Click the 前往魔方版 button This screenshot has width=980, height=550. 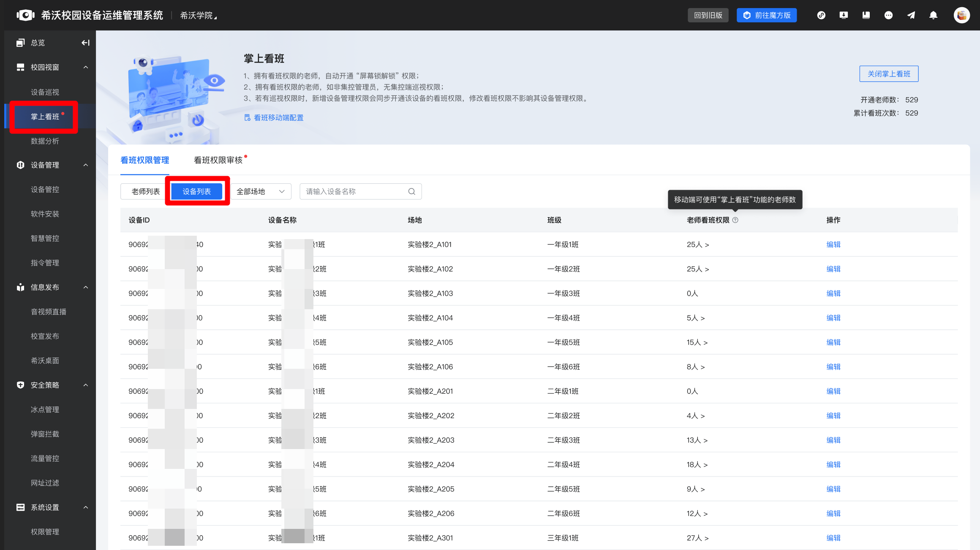(x=767, y=15)
